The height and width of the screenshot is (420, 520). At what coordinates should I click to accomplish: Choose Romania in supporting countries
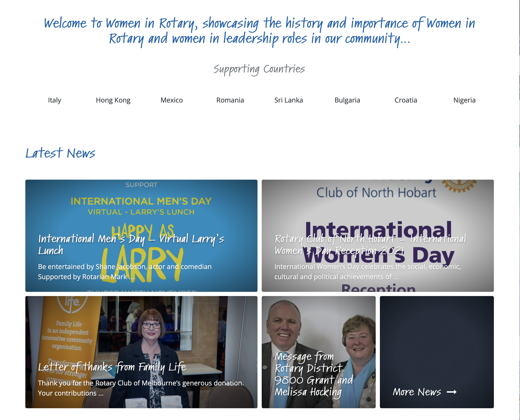(x=230, y=100)
